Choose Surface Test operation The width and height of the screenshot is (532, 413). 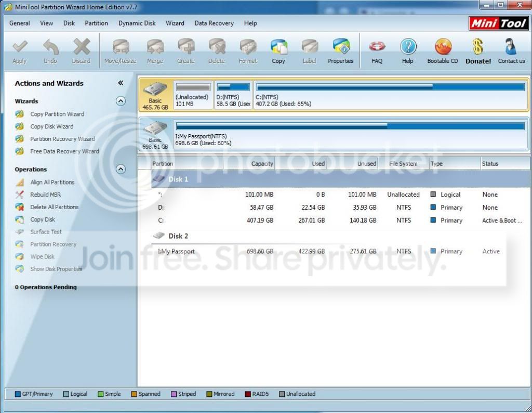coord(46,231)
